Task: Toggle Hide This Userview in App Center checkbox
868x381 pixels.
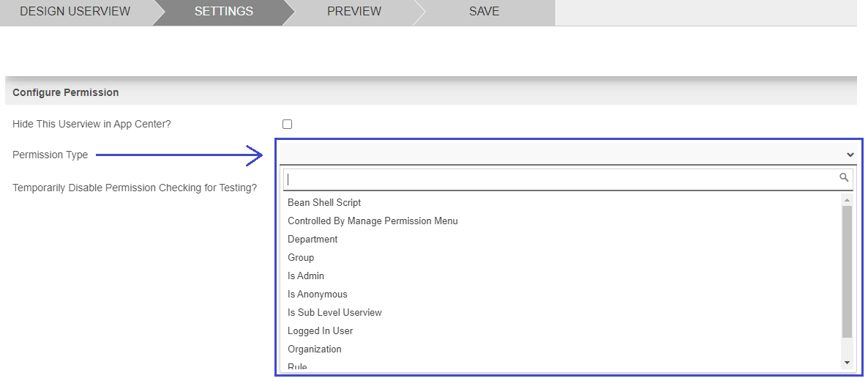Action: [x=287, y=125]
